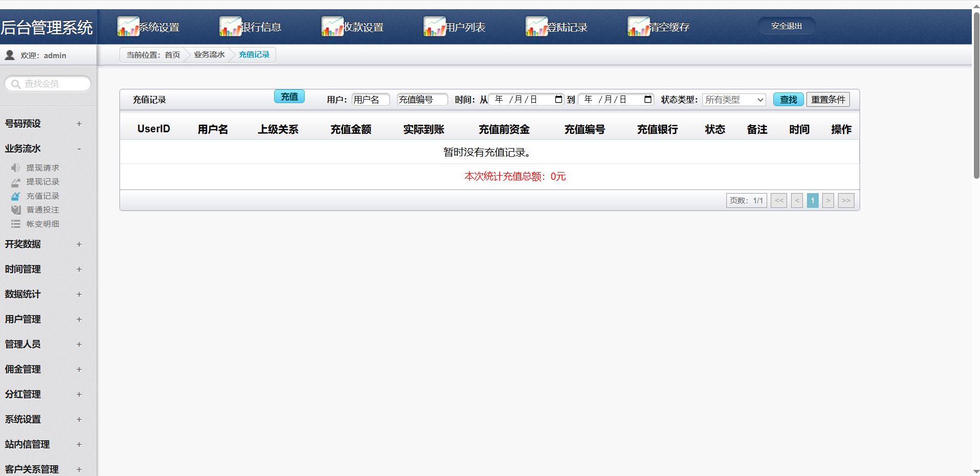
Task: Click the 查找 search button
Action: [788, 100]
